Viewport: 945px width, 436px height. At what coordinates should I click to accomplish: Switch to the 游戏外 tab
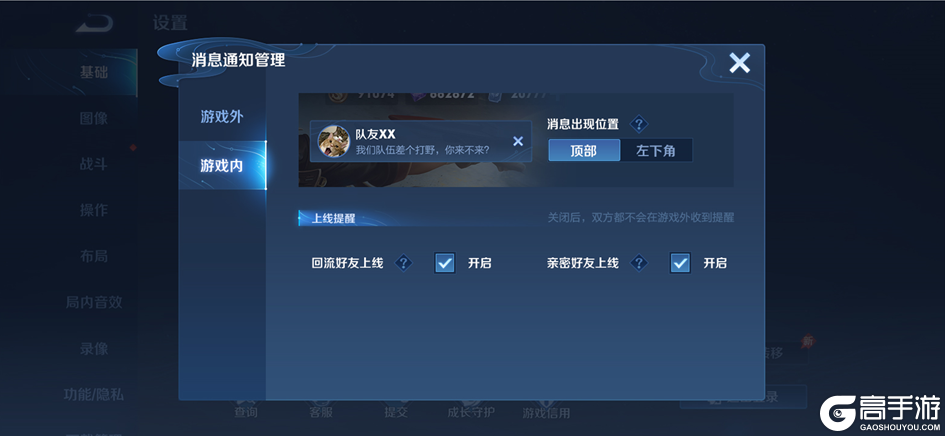click(222, 116)
